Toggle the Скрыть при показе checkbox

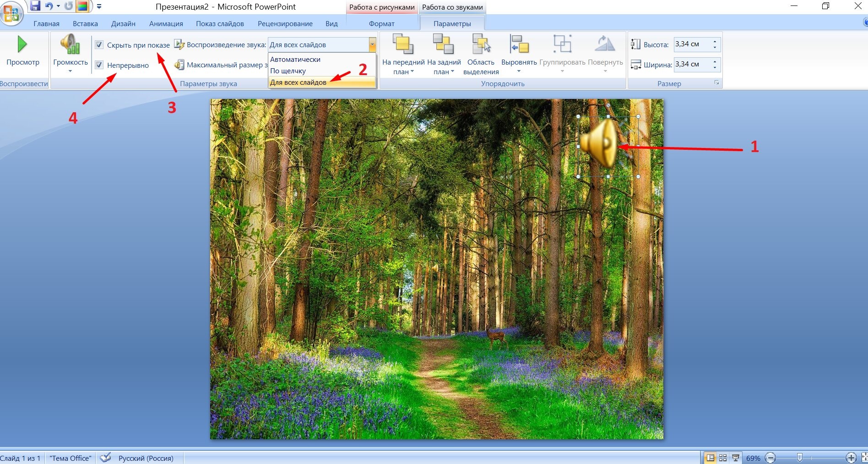click(99, 45)
